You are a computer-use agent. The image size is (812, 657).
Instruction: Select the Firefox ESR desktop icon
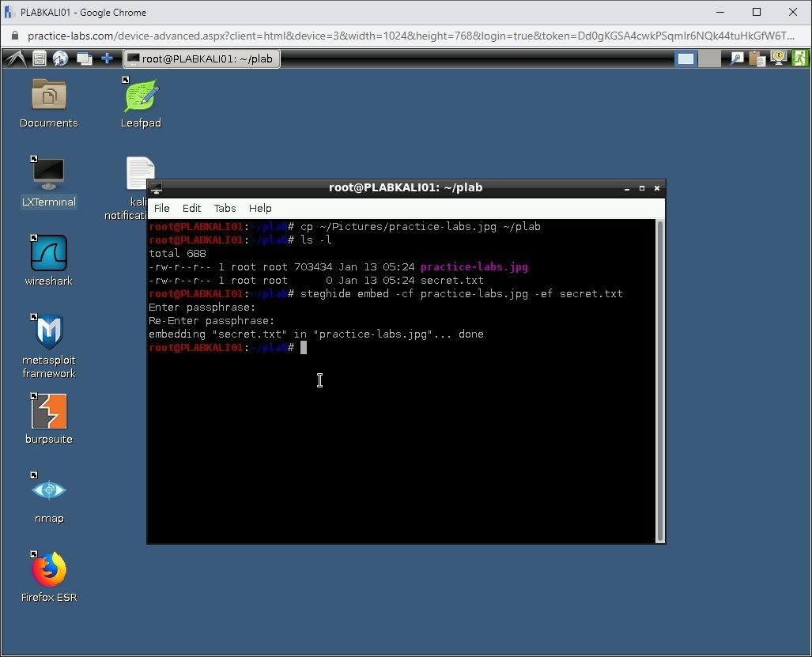[49, 577]
